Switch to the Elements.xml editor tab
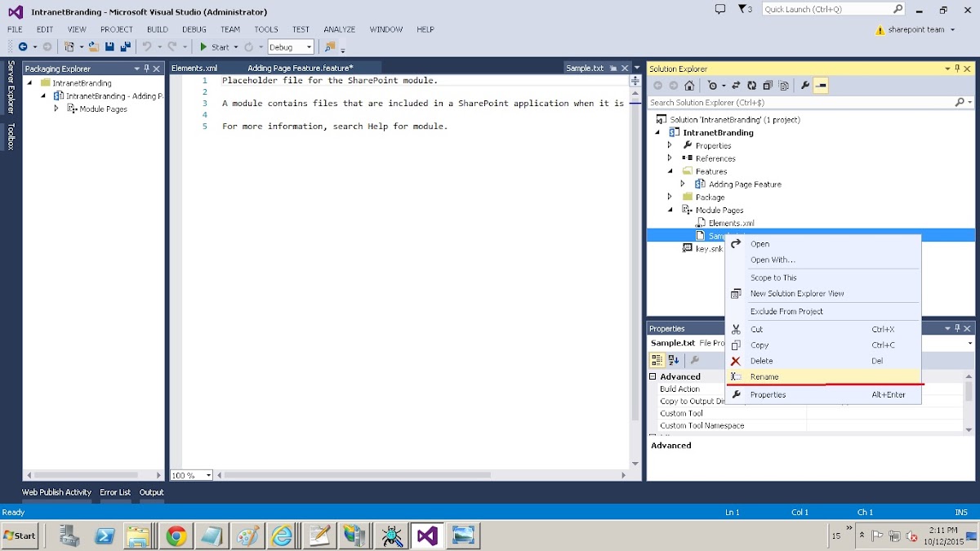980x551 pixels. [x=194, y=68]
